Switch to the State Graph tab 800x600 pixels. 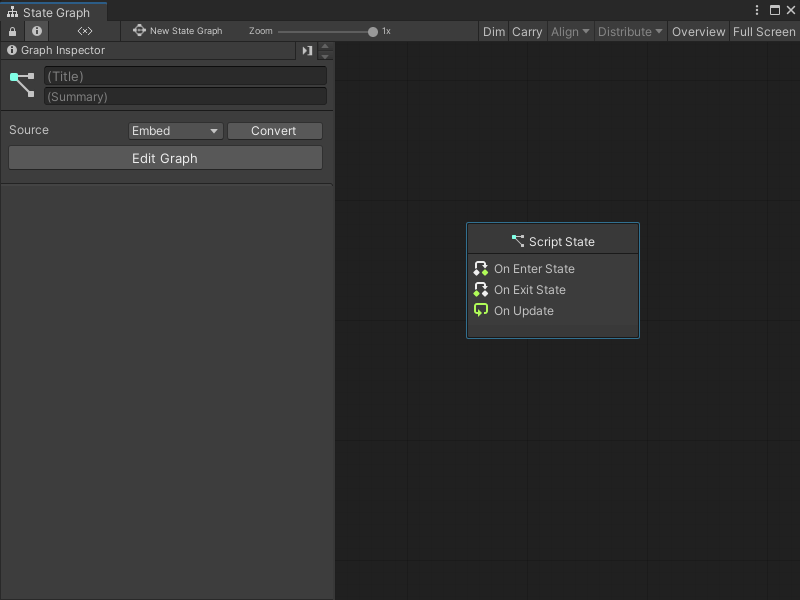coord(54,10)
